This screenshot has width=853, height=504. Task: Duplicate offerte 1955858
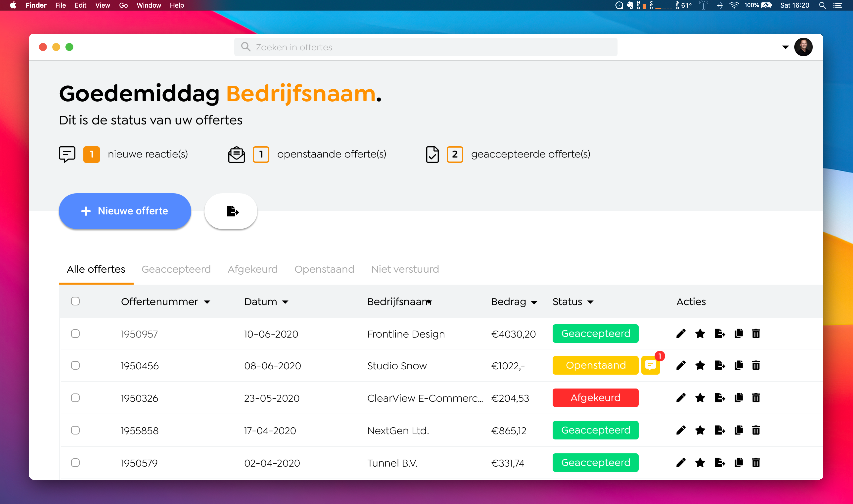(x=739, y=430)
